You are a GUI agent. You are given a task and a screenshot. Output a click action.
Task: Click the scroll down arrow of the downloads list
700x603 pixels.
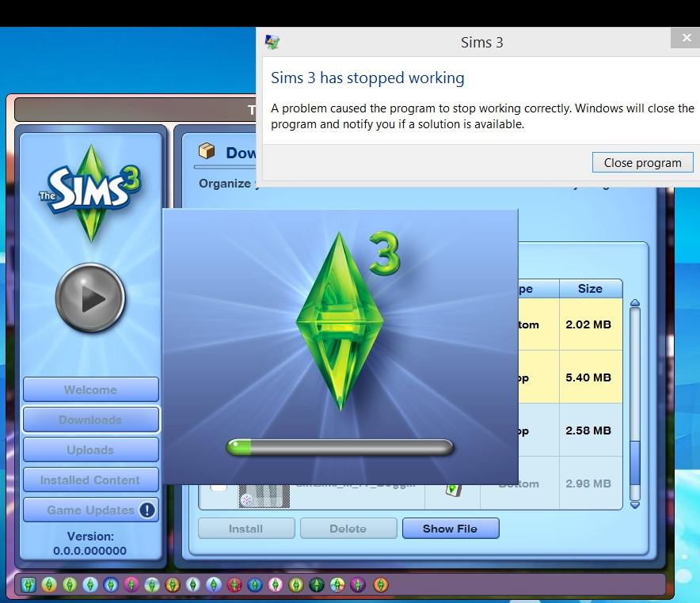point(635,505)
